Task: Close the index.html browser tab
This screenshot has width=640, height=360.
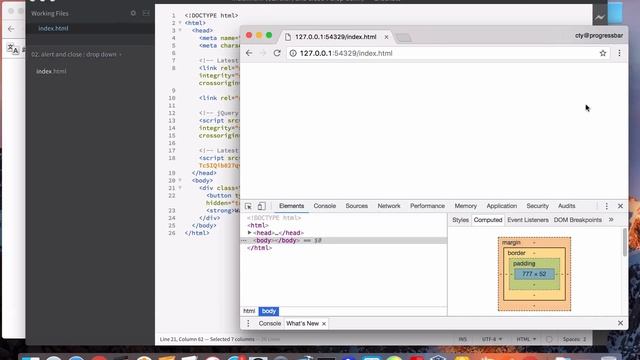Action: 386,37
